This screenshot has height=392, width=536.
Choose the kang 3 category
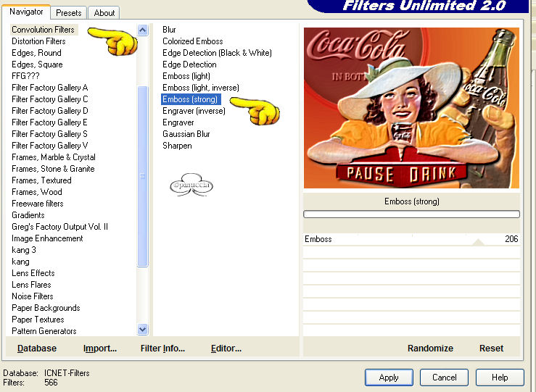tap(24, 250)
